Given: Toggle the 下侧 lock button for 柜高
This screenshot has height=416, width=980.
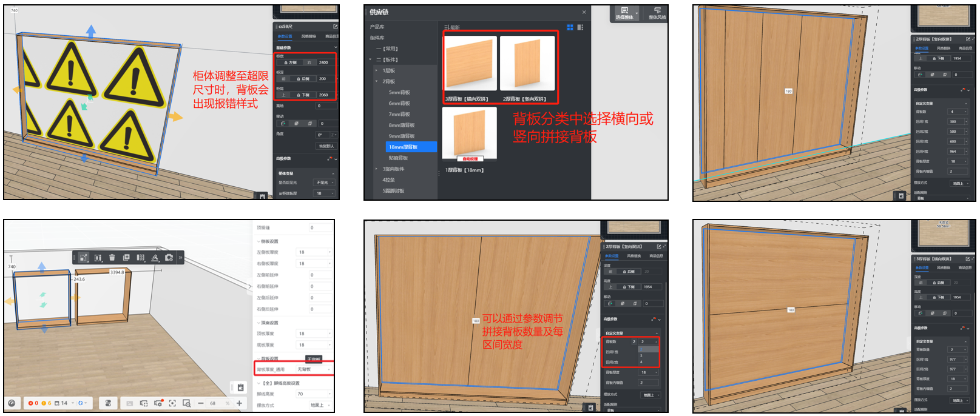Looking at the screenshot, I should pos(303,95).
